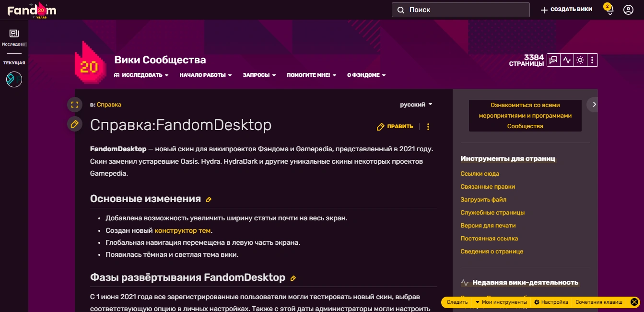The image size is (644, 312).
Task: Expand the Исследовать navigation menu
Action: click(141, 75)
